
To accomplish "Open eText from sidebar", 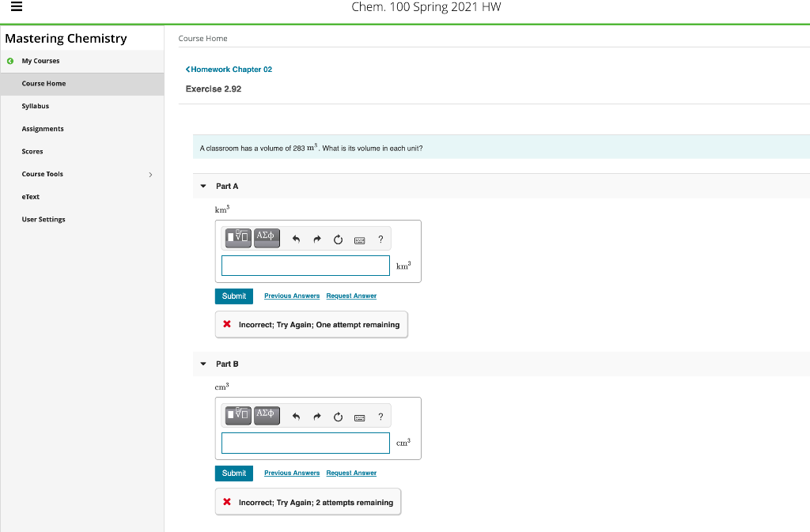I will click(x=31, y=197).
